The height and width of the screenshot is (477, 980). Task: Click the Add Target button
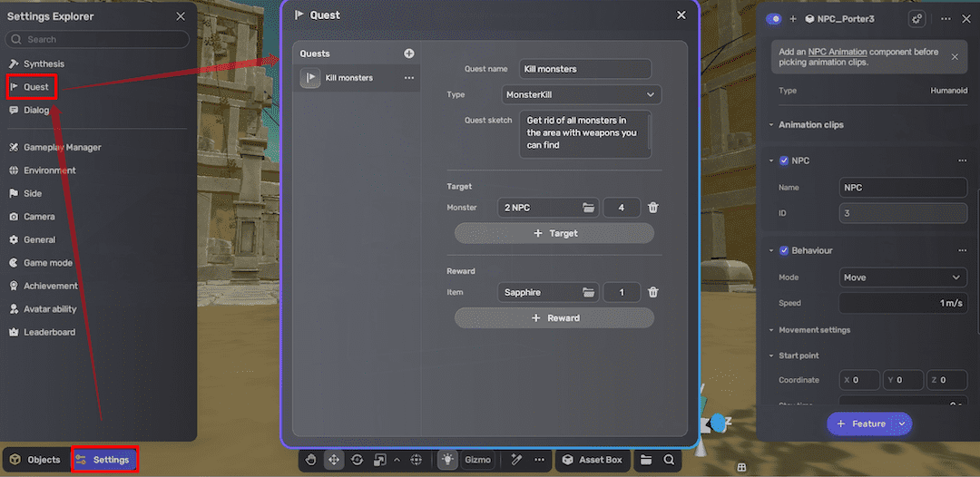554,233
